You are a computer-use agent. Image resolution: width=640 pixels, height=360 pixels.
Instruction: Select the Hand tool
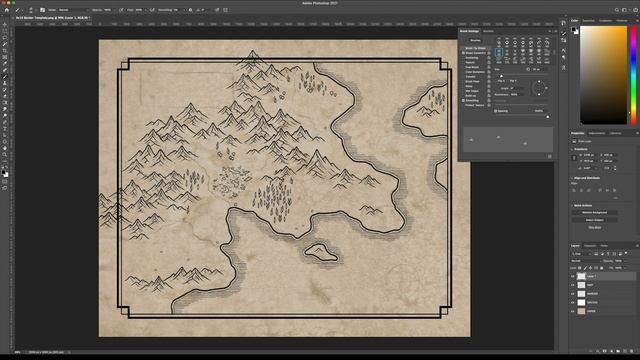coord(5,148)
